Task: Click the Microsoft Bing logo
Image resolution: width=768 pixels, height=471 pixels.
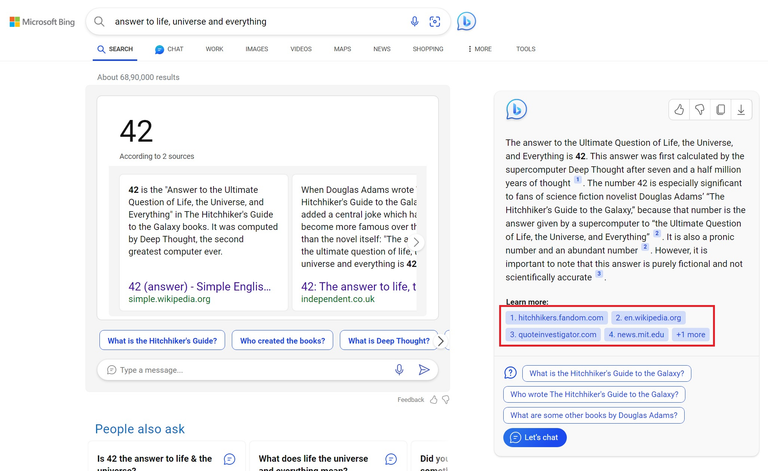Action: [42, 22]
